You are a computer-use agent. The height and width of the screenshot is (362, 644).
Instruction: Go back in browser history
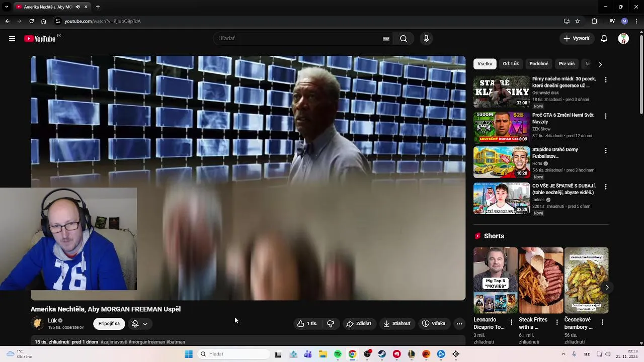point(7,21)
